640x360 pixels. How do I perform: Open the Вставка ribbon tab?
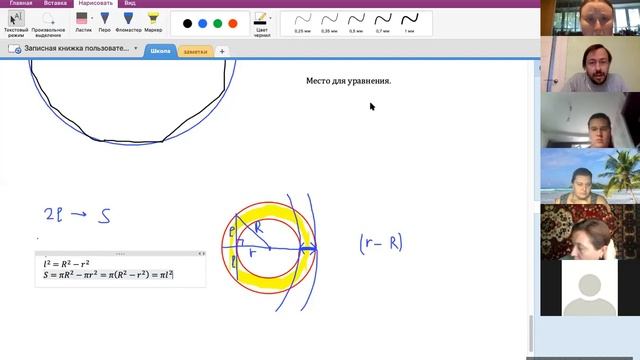(x=55, y=3)
